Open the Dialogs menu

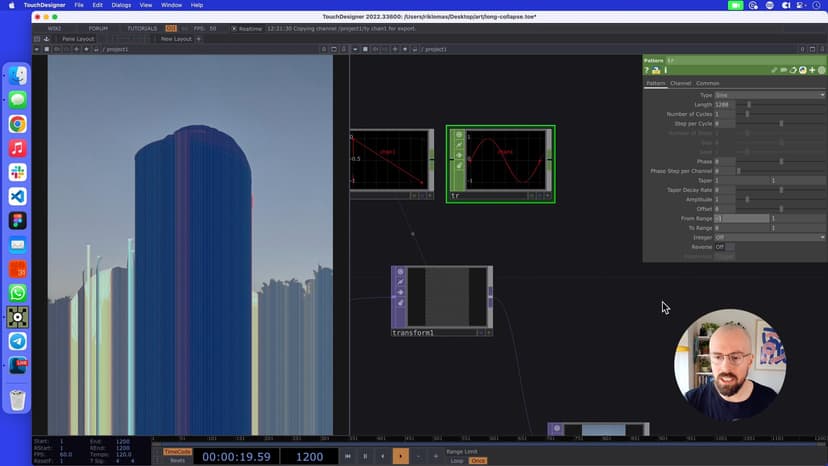pyautogui.click(x=121, y=5)
